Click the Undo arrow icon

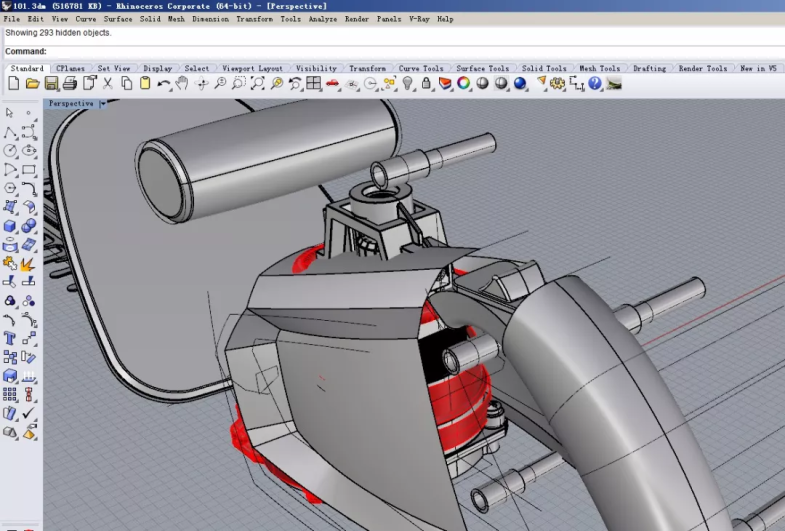(163, 83)
